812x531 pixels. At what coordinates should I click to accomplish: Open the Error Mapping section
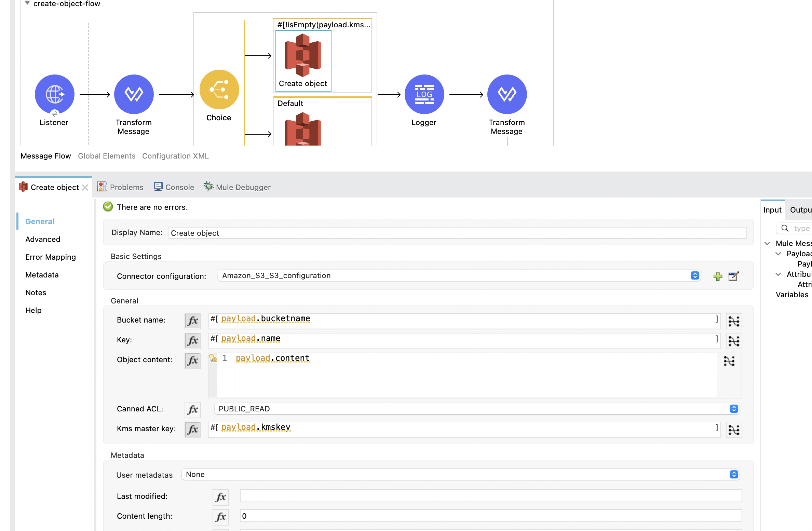tap(50, 257)
